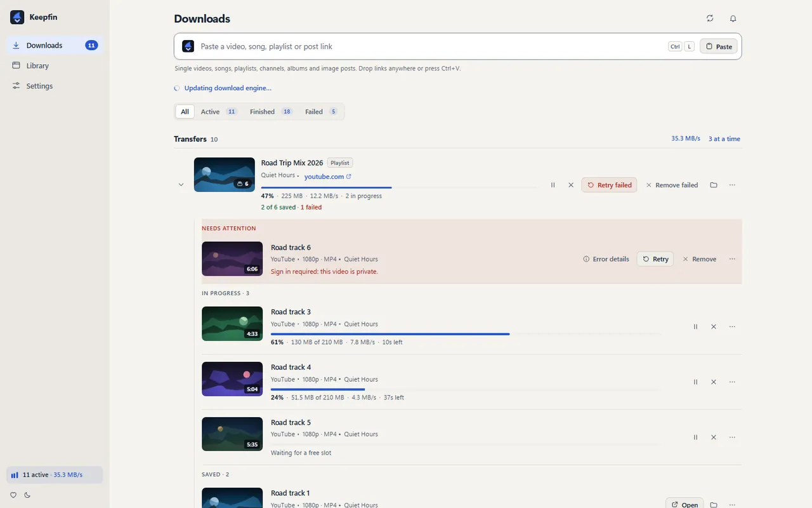Open the Library section
Viewport: 812px width, 508px height.
click(x=55, y=65)
